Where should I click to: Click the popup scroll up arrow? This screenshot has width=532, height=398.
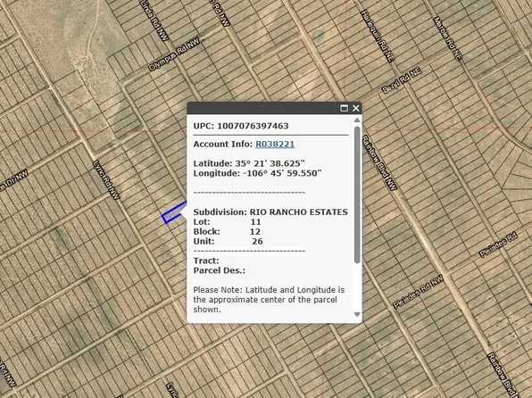(357, 120)
